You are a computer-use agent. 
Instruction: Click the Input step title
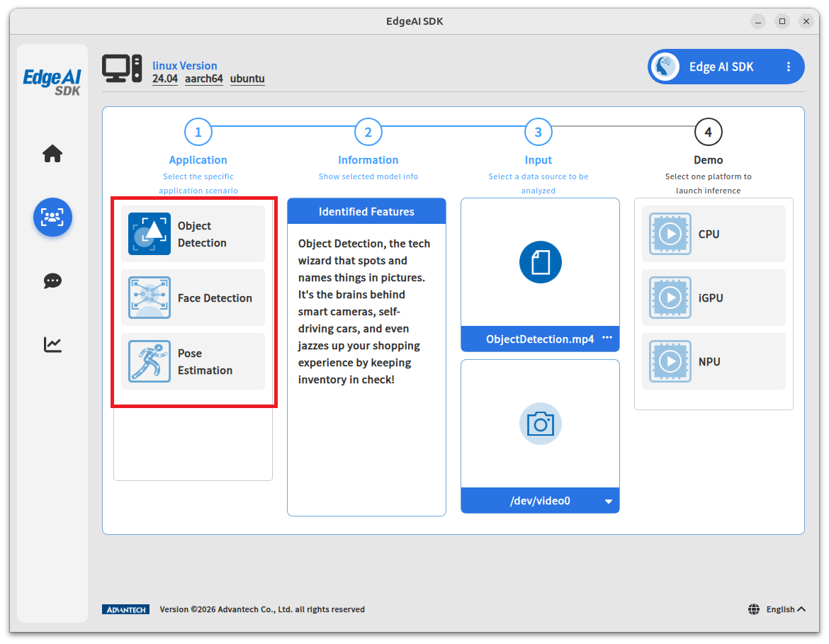click(x=538, y=160)
